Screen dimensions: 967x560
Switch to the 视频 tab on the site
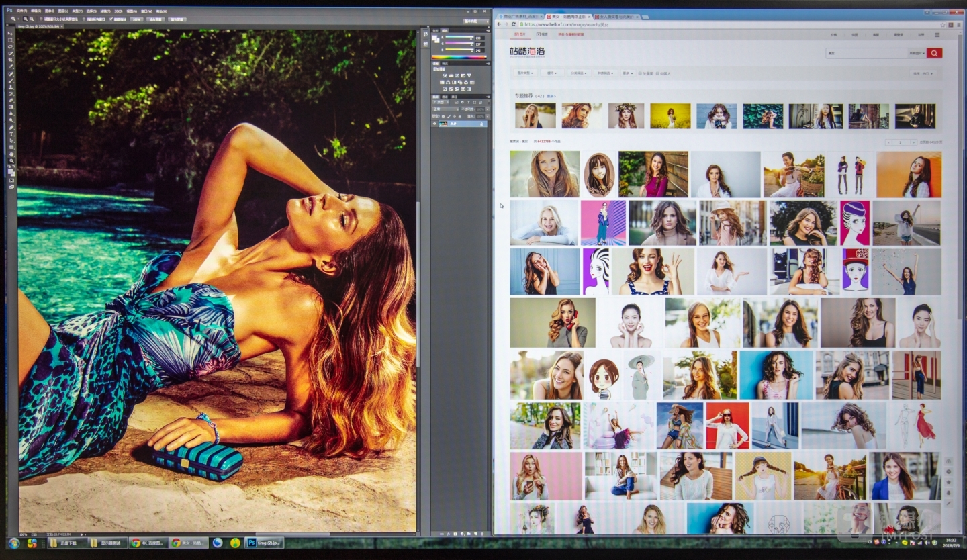pyautogui.click(x=542, y=34)
